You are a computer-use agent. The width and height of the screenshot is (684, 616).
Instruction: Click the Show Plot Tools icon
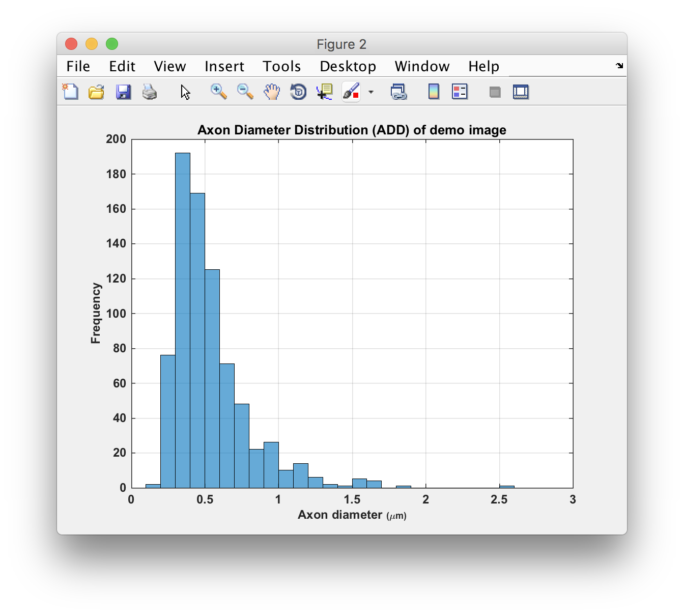click(x=521, y=92)
